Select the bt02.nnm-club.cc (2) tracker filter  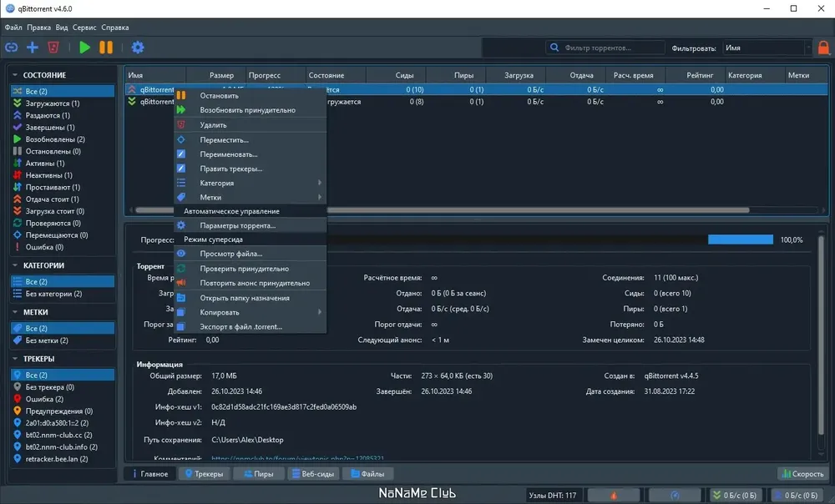coord(63,435)
